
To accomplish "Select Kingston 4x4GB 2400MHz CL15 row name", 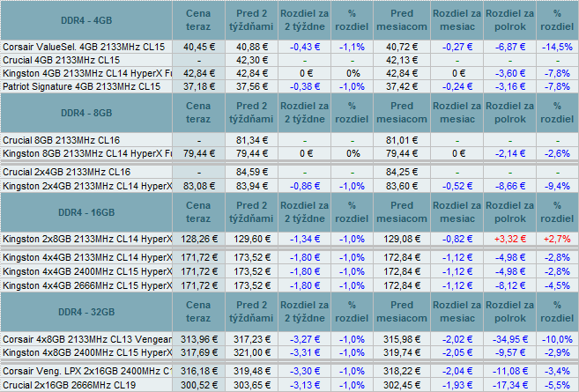I will 87,271.
